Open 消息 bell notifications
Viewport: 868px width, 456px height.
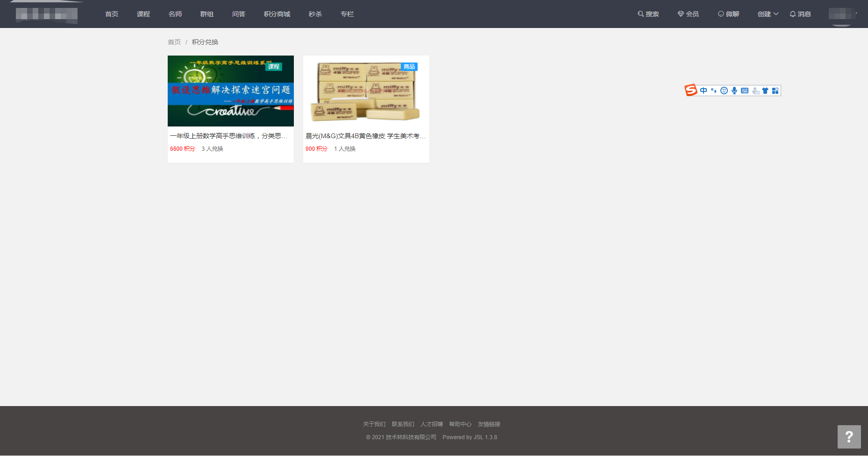pos(800,14)
